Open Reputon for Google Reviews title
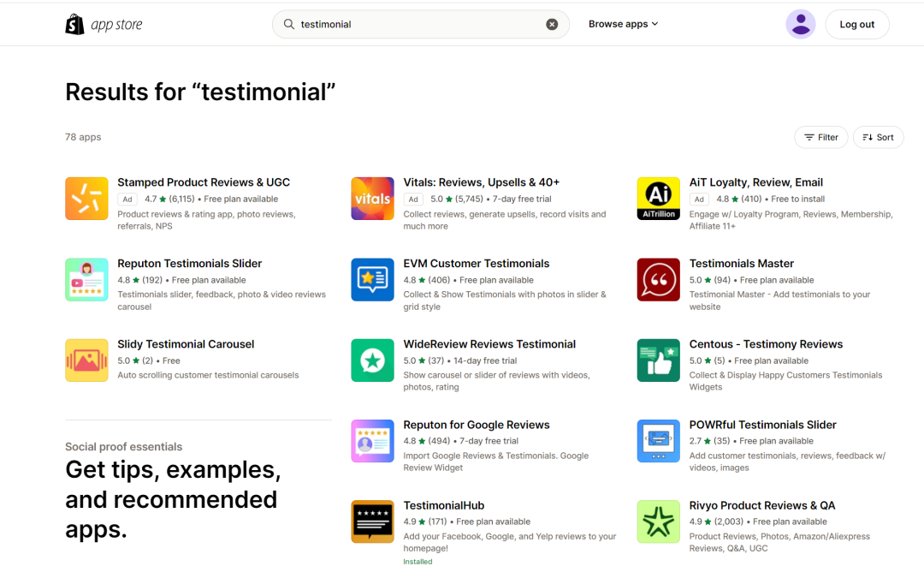 [477, 425]
